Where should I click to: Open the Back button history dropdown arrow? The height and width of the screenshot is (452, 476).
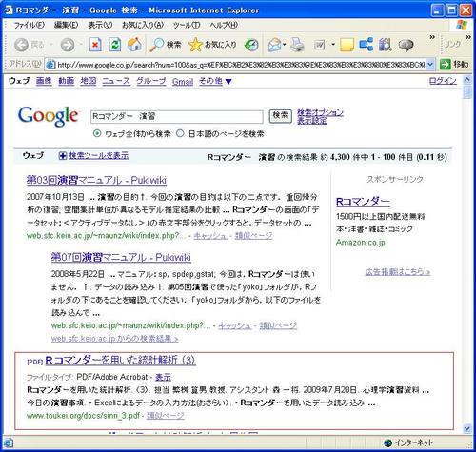[x=51, y=45]
